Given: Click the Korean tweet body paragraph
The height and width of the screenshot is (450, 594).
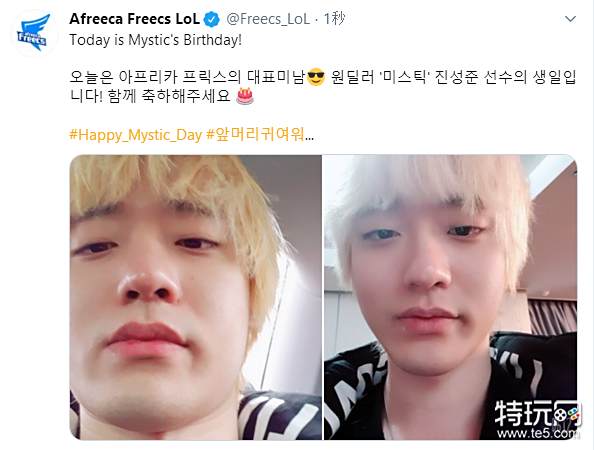Looking at the screenshot, I should tap(323, 87).
